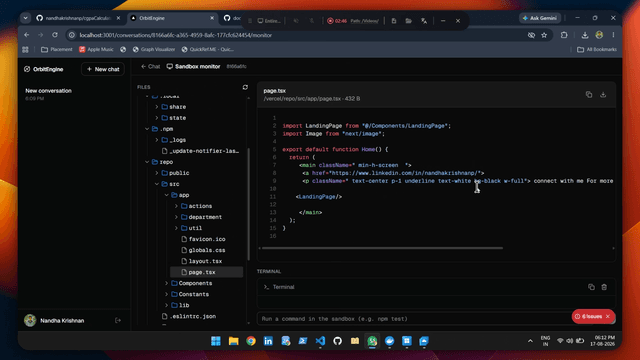Open the Chrome three-dot menu
The height and width of the screenshot is (360, 640).
pyautogui.click(x=613, y=35)
